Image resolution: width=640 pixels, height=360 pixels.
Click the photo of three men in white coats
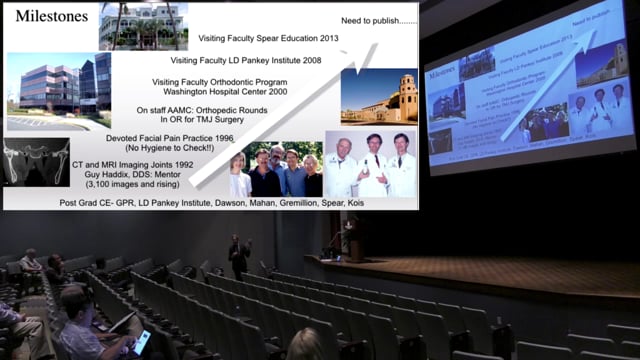pos(371,164)
